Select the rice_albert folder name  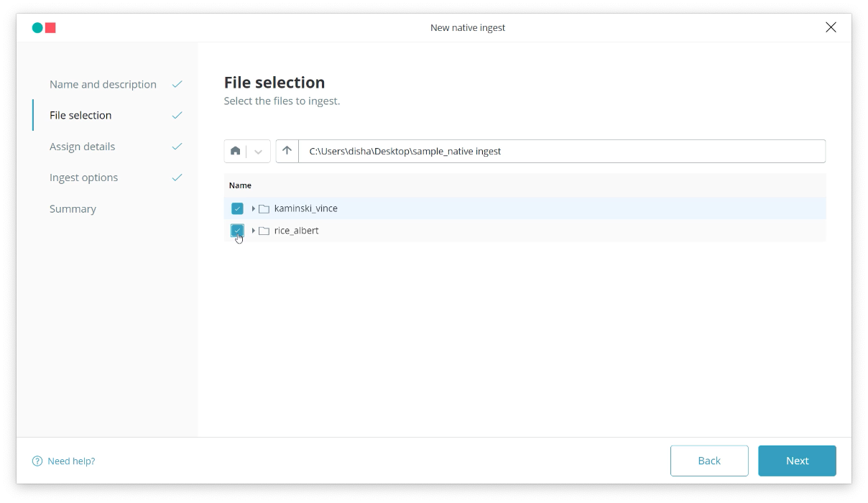click(x=296, y=231)
